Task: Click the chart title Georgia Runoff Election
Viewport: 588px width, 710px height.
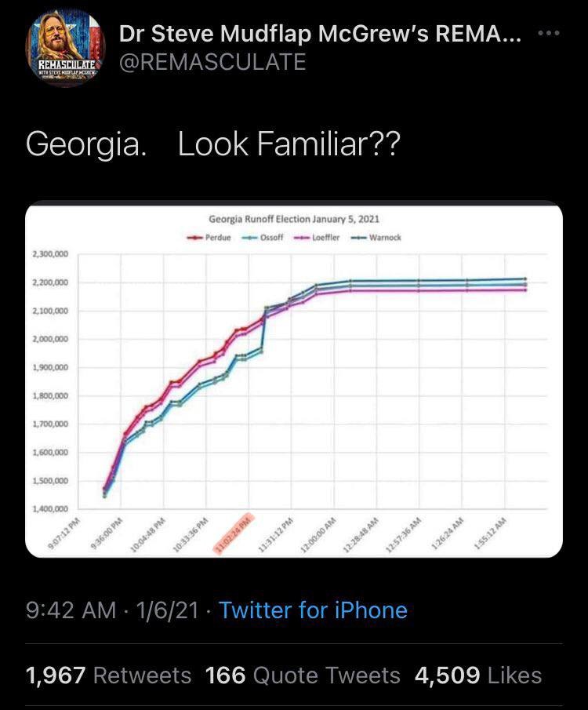Action: tap(294, 219)
